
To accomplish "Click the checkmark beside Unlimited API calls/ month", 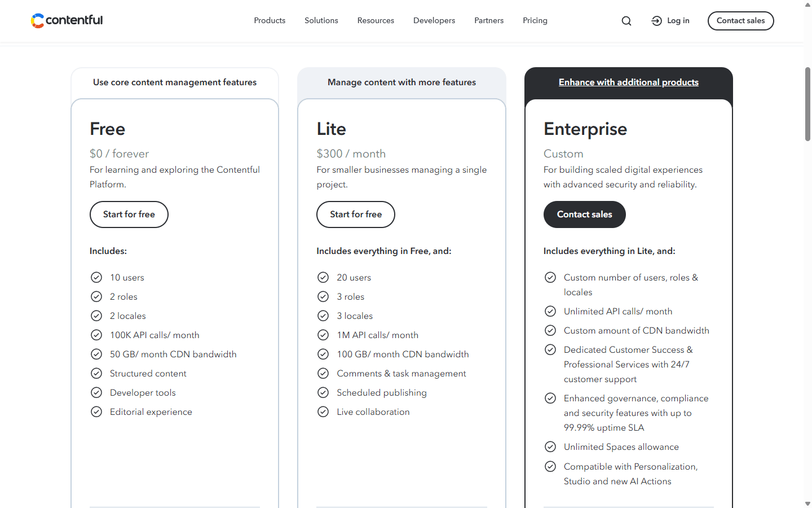I will (550, 311).
